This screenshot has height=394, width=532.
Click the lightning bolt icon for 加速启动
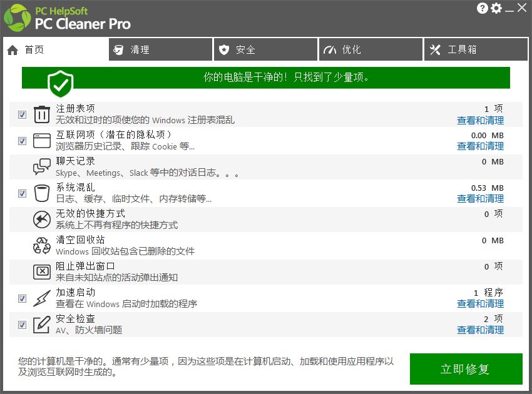[x=42, y=298]
